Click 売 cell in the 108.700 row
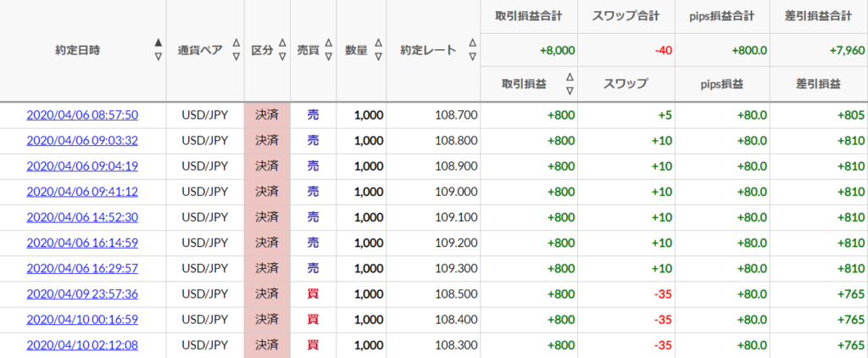Viewport: 868px width, 358px height. tap(314, 115)
